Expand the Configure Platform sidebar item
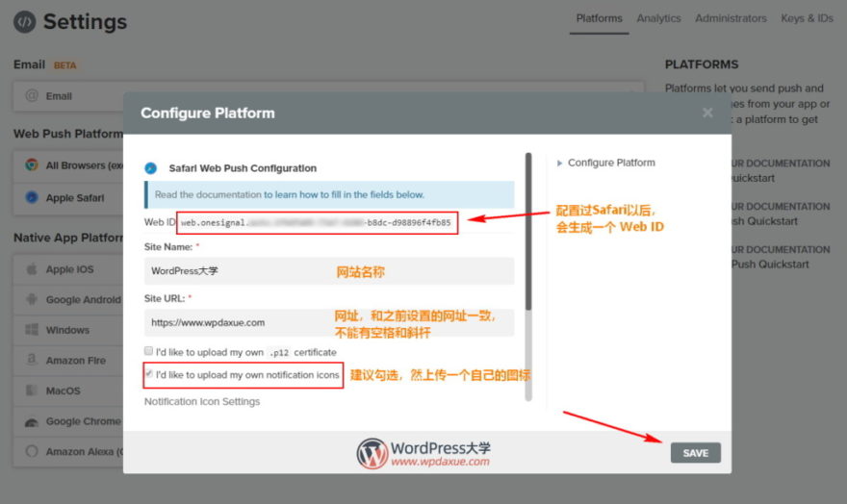Screen dimensions: 847x504 tap(606, 163)
